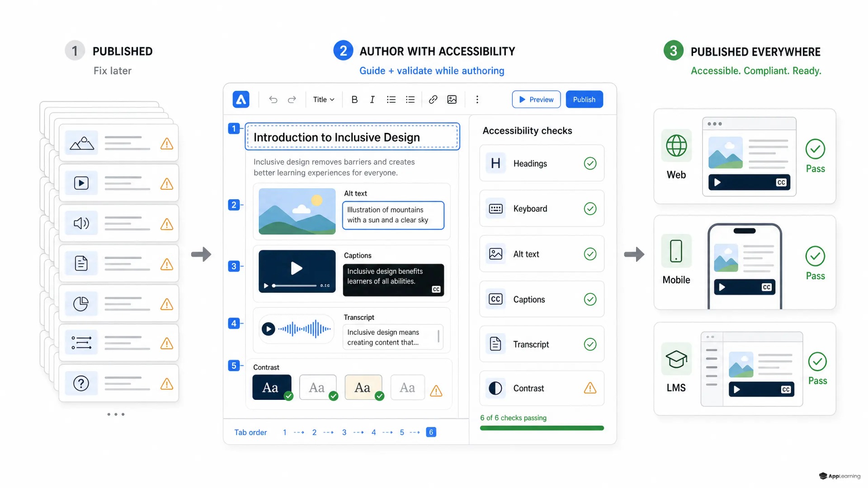Click the video play card in published stack
Image resolution: width=868 pixels, height=488 pixels.
(118, 183)
